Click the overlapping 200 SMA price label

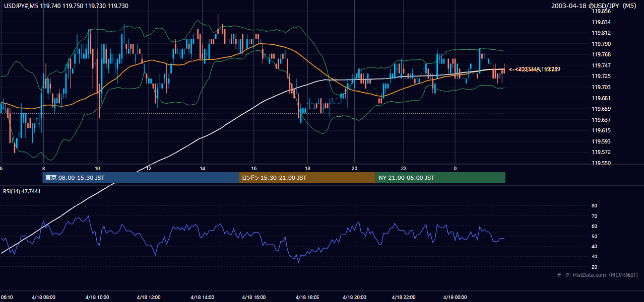pyautogui.click(x=535, y=69)
